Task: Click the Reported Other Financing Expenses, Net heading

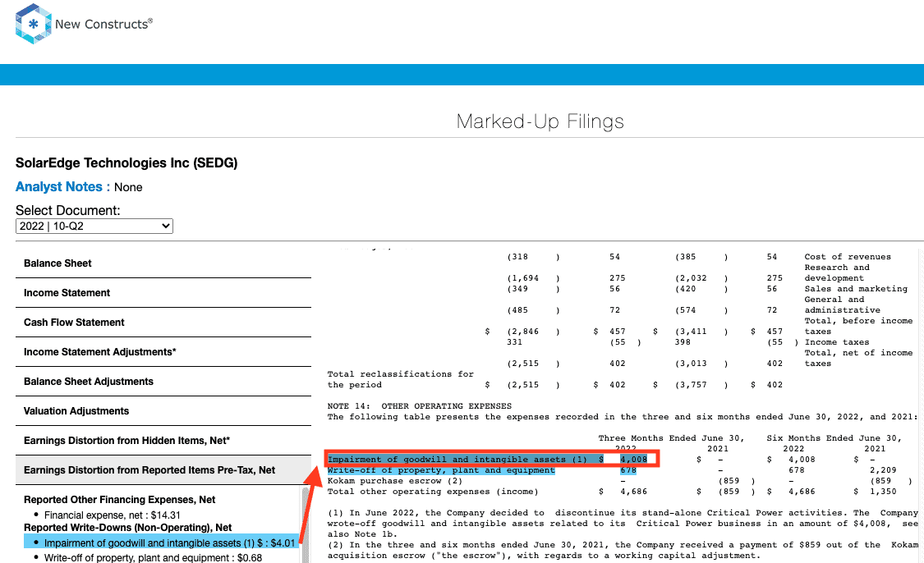Action: [120, 500]
